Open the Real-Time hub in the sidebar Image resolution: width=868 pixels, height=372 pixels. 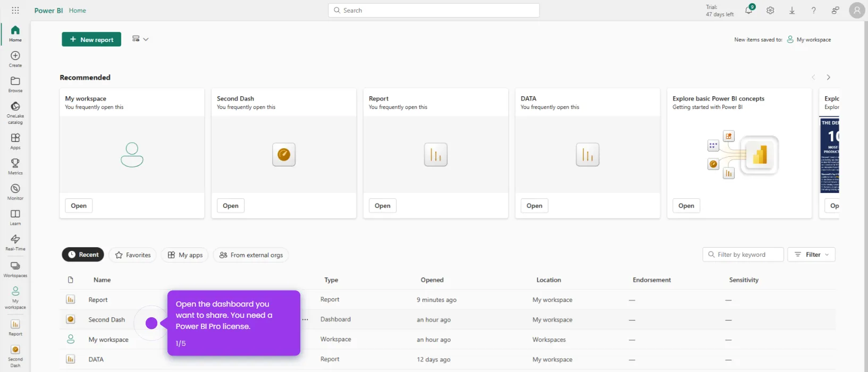(15, 243)
